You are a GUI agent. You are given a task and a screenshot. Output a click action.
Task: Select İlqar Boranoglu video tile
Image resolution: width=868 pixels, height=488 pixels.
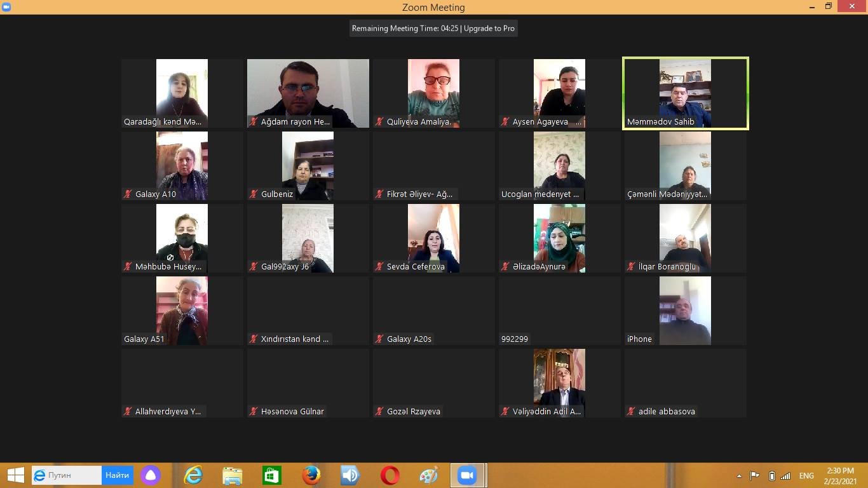686,238
